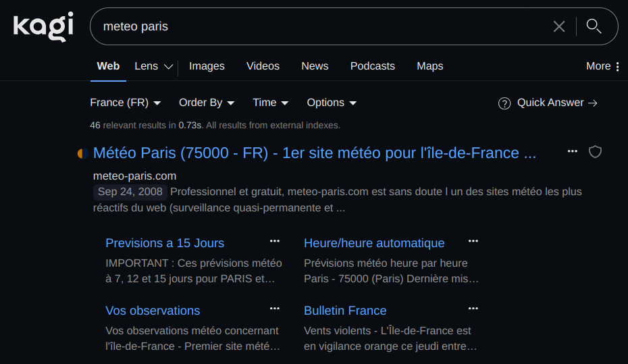The width and height of the screenshot is (628, 364).
Task: Expand the Lens selector chevron
Action: [x=167, y=67]
